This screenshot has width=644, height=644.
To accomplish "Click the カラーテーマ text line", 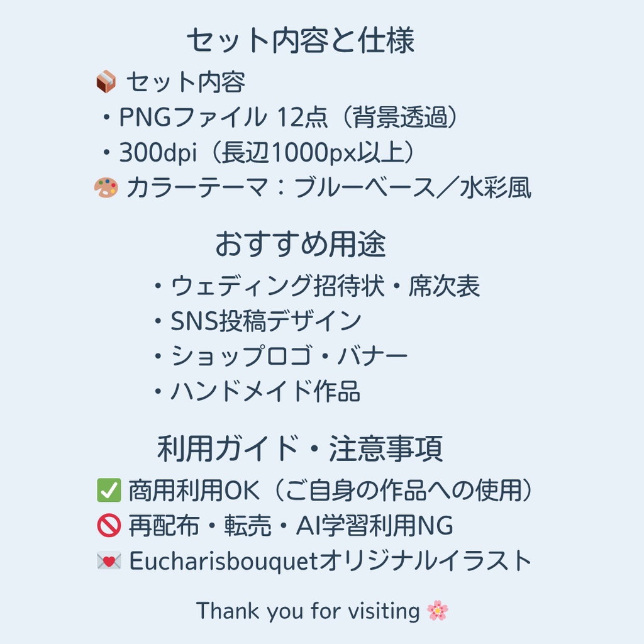I will 328,187.
